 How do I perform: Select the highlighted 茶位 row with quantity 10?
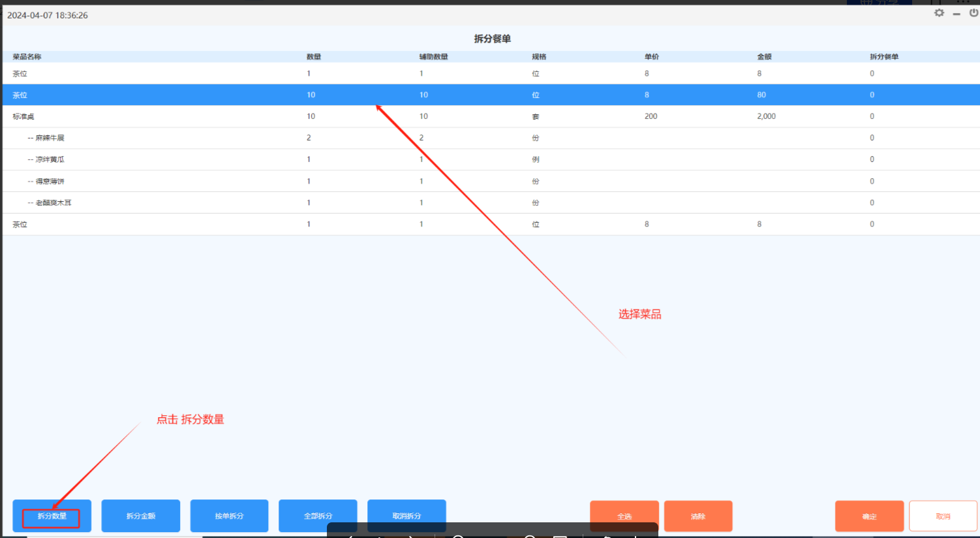coord(196,95)
